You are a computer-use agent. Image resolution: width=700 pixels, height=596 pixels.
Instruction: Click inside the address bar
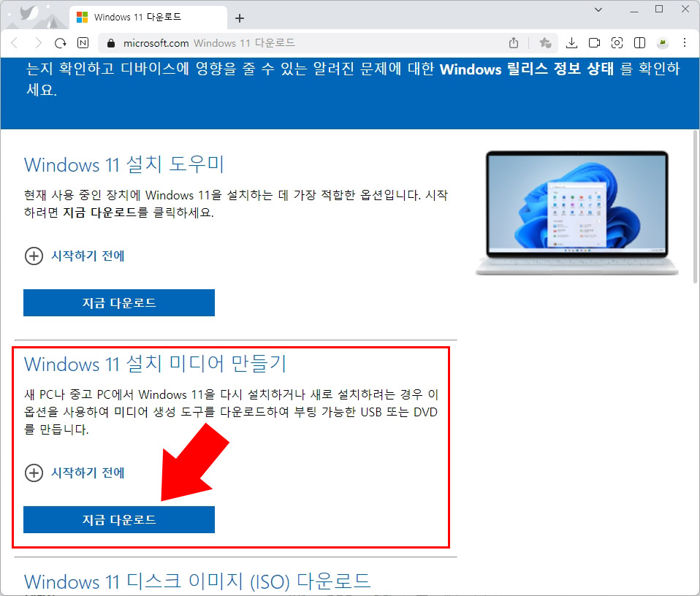[x=292, y=43]
